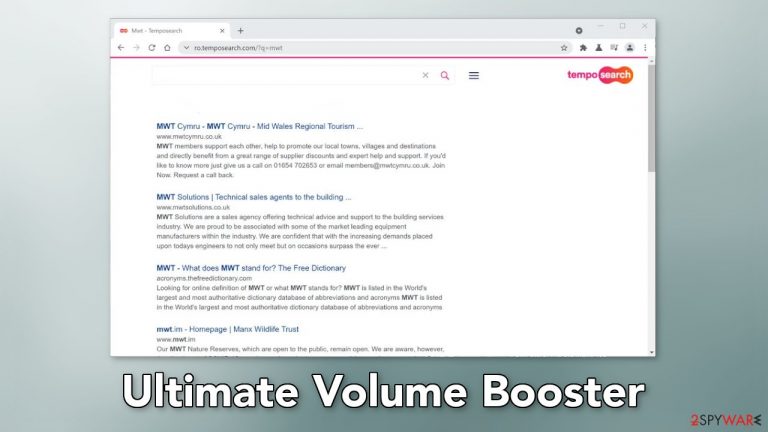The image size is (768, 432).
Task: Open the Chrome Labs flask icon
Action: [599, 48]
